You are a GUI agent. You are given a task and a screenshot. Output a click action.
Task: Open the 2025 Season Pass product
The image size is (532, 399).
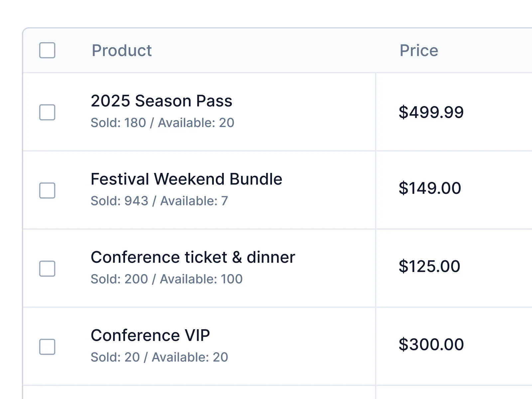161,101
